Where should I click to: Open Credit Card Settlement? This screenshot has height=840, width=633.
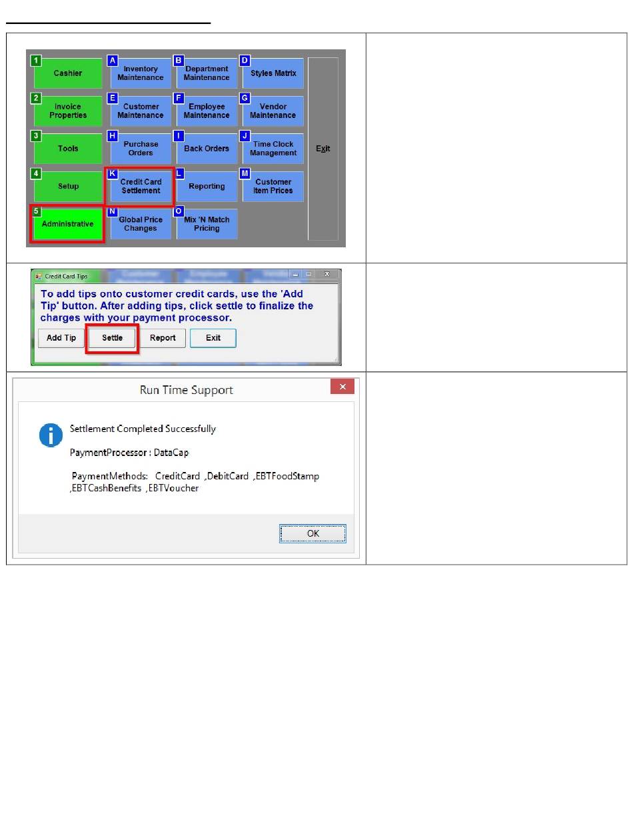coord(140,186)
